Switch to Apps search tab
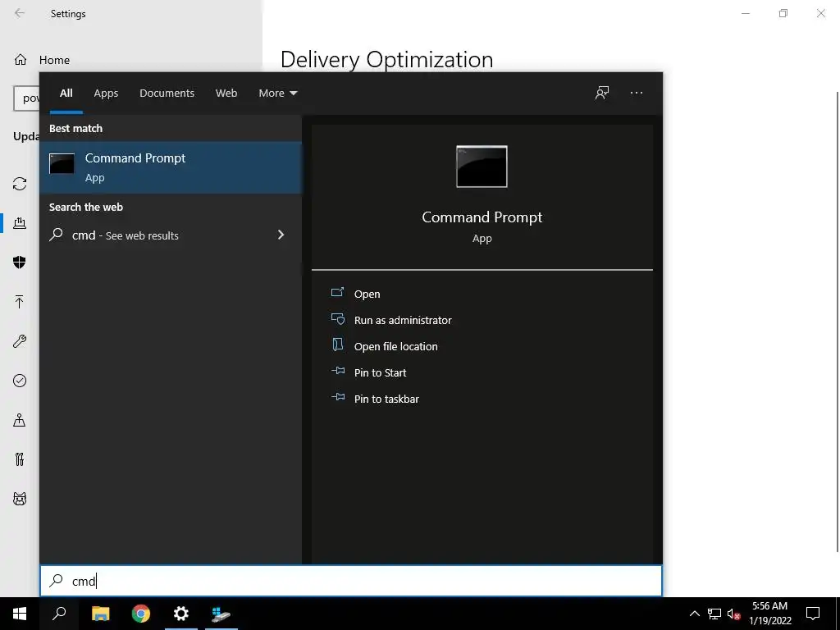840x630 pixels. click(x=106, y=93)
